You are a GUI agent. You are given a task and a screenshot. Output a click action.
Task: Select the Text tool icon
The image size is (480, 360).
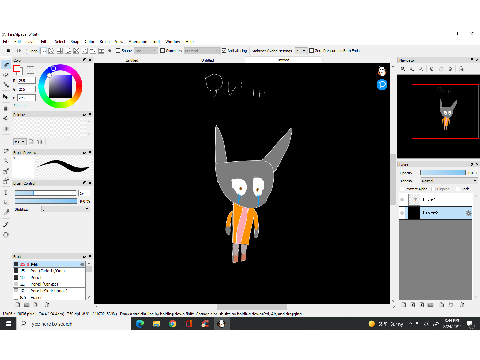tap(6, 193)
